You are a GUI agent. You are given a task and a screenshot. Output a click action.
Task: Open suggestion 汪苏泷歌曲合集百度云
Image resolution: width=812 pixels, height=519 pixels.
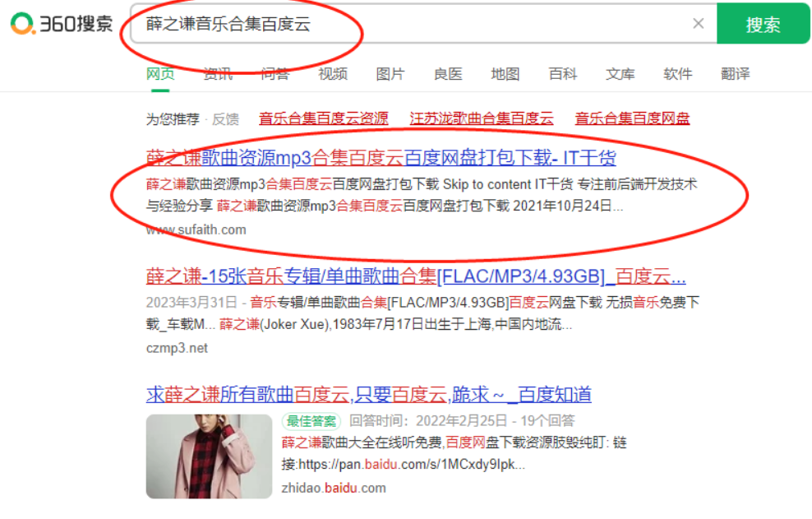click(x=482, y=118)
